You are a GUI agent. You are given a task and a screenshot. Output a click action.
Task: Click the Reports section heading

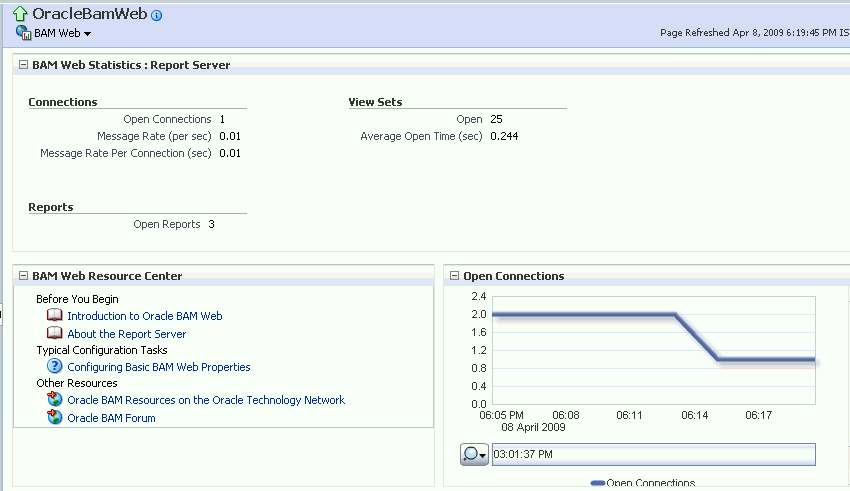pos(50,207)
